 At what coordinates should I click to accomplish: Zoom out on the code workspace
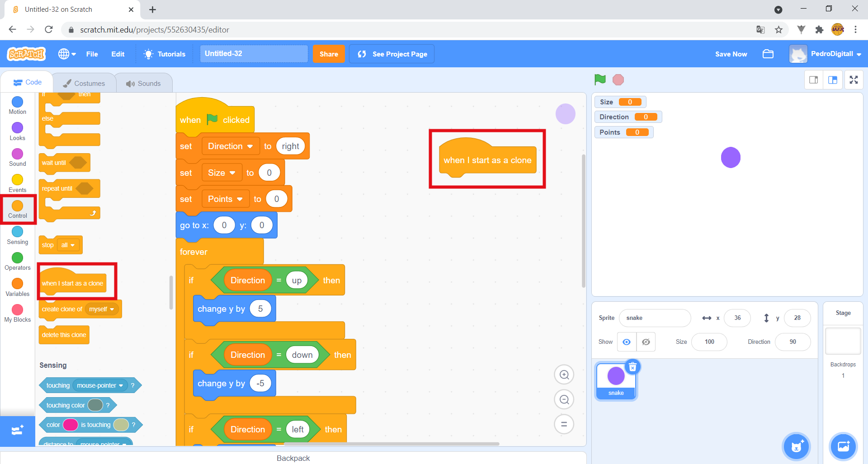pyautogui.click(x=564, y=399)
